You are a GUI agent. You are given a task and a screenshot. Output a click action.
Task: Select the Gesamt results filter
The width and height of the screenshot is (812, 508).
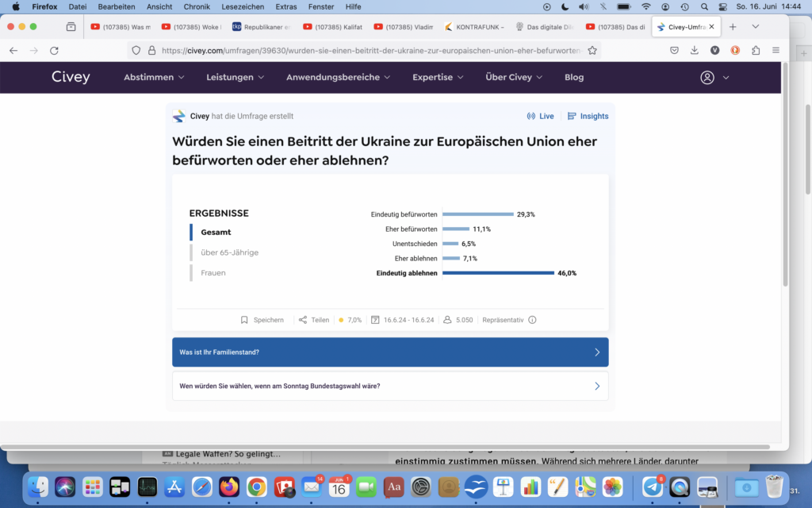coord(216,232)
